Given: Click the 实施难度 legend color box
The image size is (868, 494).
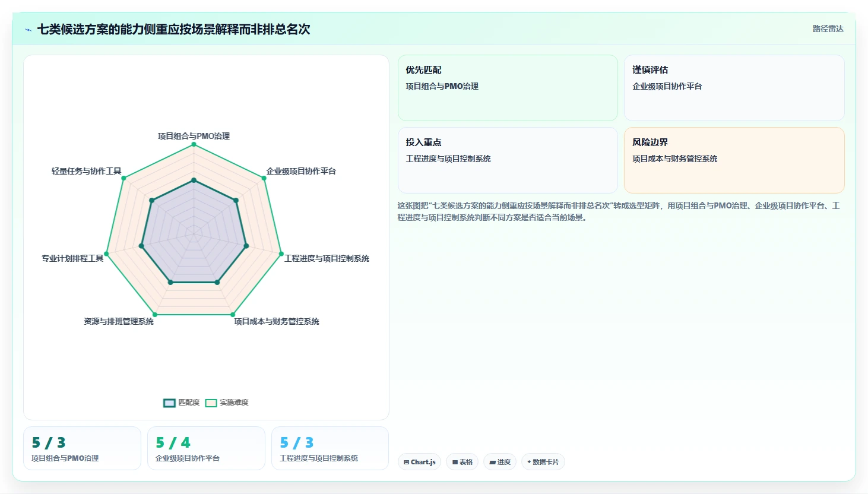Looking at the screenshot, I should 211,403.
